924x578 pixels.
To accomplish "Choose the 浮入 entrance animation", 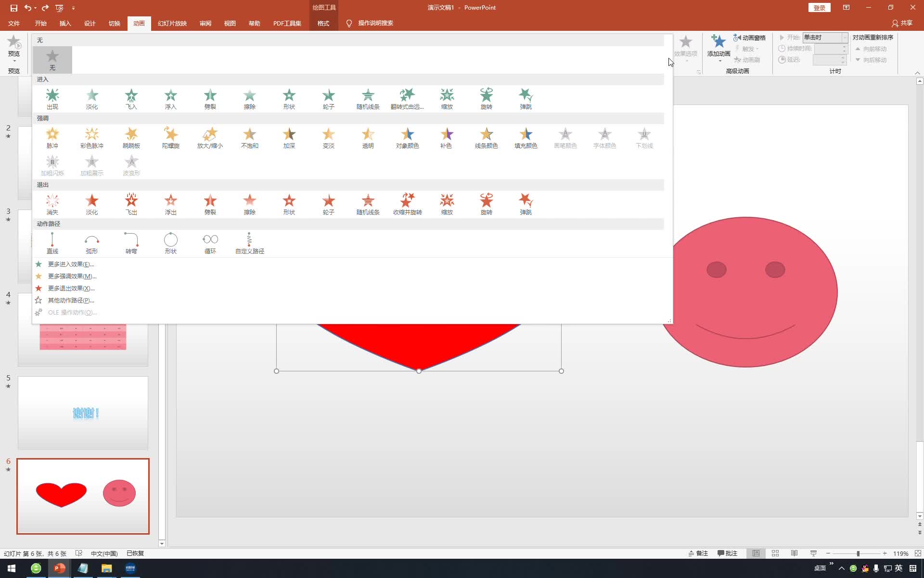I will pyautogui.click(x=171, y=99).
